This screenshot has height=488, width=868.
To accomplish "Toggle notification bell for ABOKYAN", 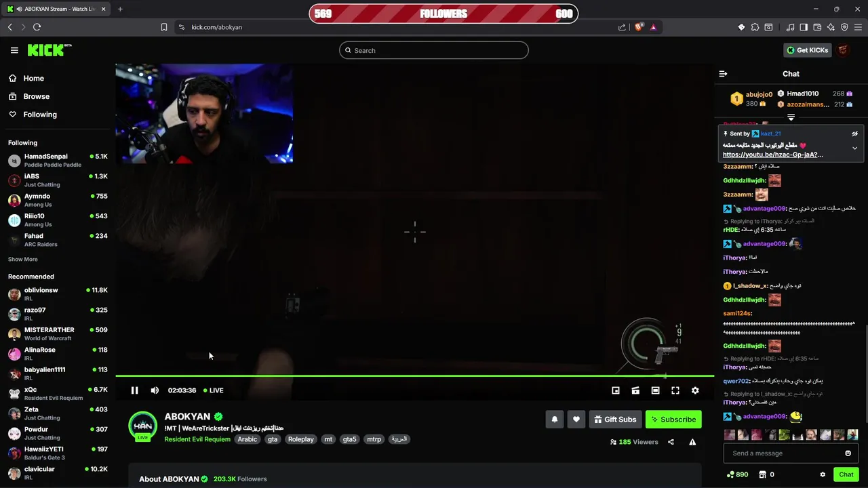I will [x=555, y=420].
